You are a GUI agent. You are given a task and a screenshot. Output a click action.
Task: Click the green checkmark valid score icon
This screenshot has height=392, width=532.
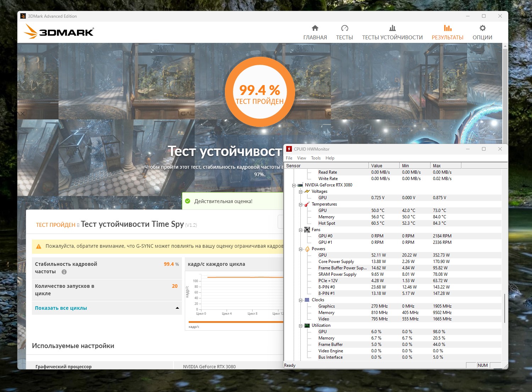point(188,201)
